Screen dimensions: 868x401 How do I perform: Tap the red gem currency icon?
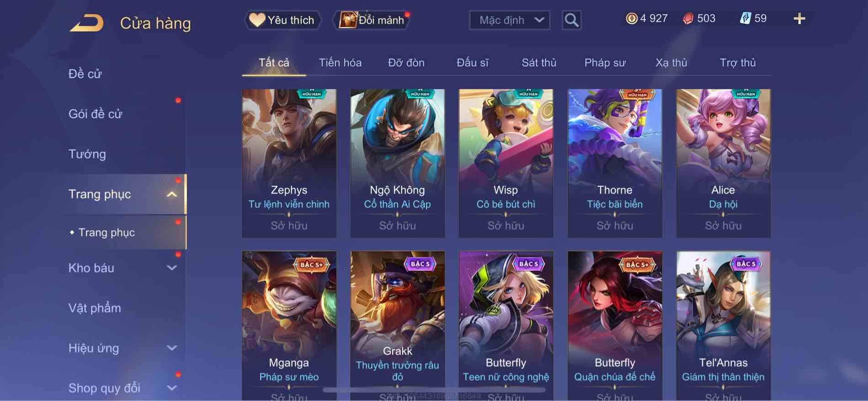pyautogui.click(x=688, y=19)
